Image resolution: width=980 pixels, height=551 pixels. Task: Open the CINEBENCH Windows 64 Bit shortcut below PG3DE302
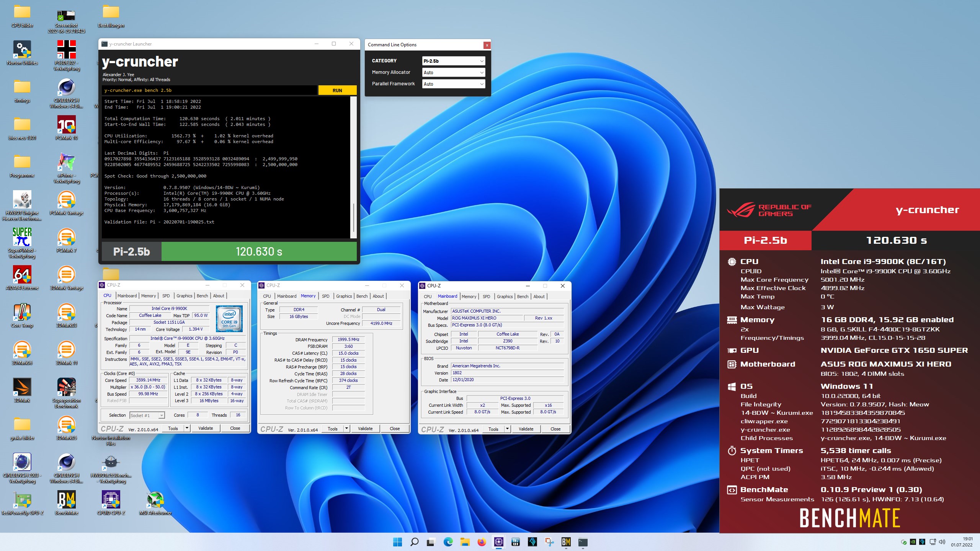66,93
